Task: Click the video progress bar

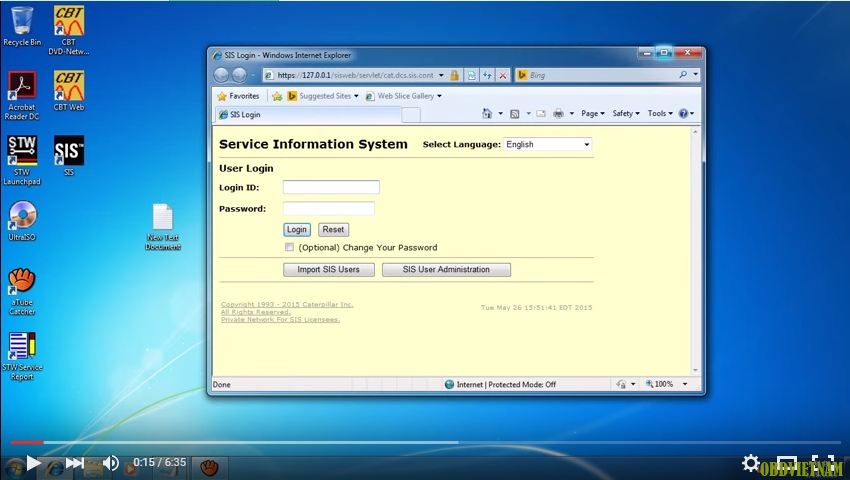Action: tap(425, 442)
